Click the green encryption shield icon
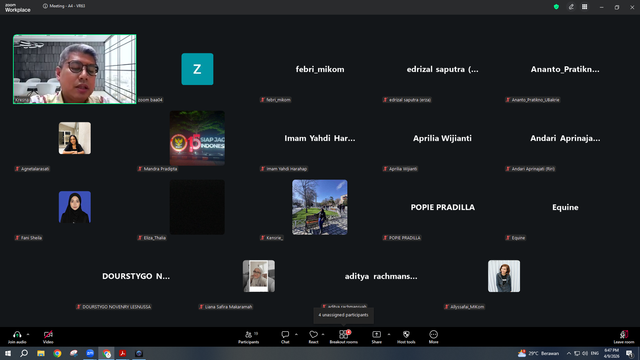Viewport: 640px width, 360px height. point(556,7)
